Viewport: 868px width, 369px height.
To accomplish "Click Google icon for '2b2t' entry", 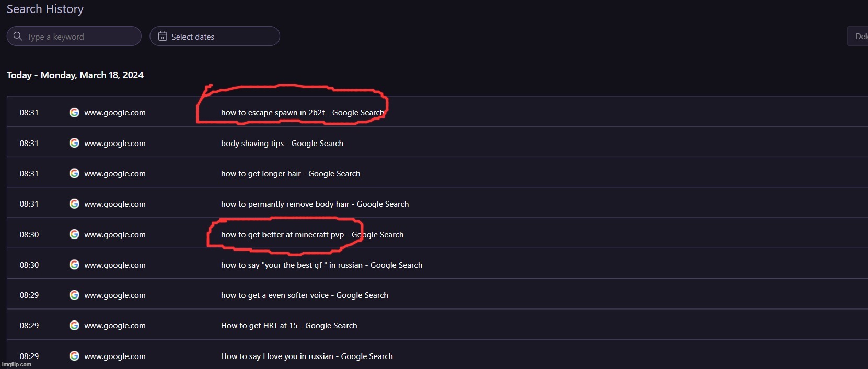I will pyautogui.click(x=74, y=112).
